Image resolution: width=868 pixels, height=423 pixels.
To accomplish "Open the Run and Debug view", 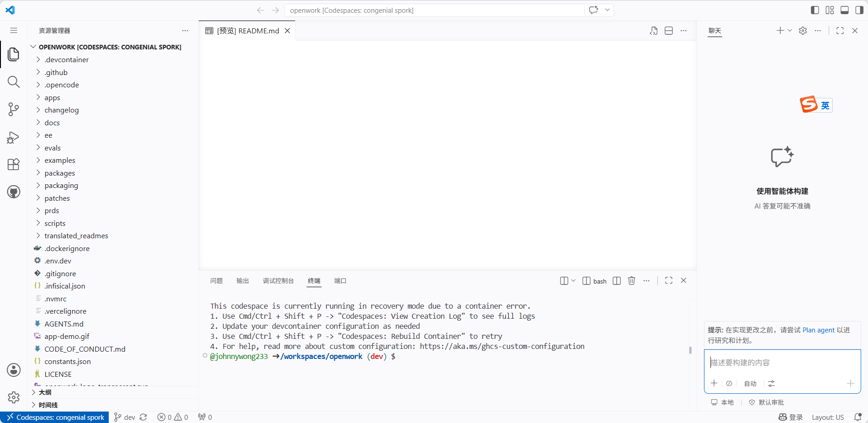I will point(14,137).
